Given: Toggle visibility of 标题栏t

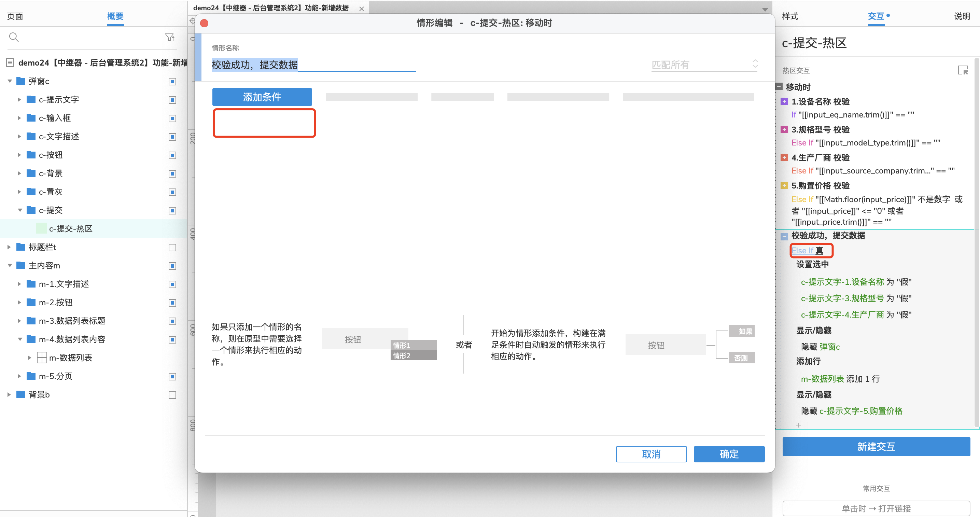Looking at the screenshot, I should click(172, 247).
